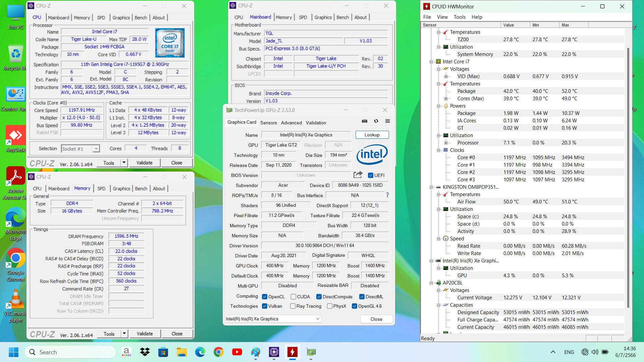Switch to HWMonitor in the taskbar
Screen dimensions: 644x362
(292, 352)
